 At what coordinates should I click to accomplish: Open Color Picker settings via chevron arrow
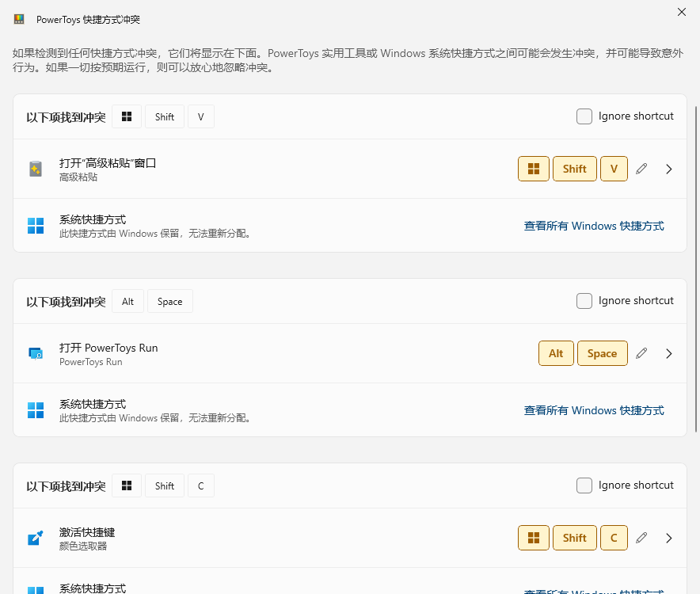[669, 538]
